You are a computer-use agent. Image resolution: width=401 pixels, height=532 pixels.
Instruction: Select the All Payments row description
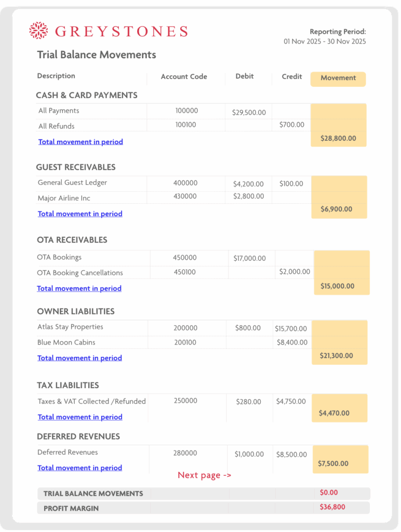pos(59,111)
